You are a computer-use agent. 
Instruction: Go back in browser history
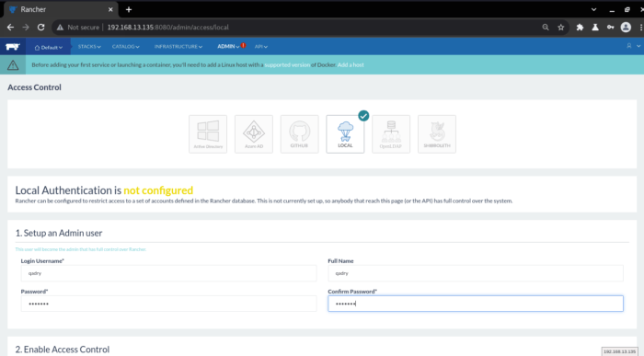10,27
